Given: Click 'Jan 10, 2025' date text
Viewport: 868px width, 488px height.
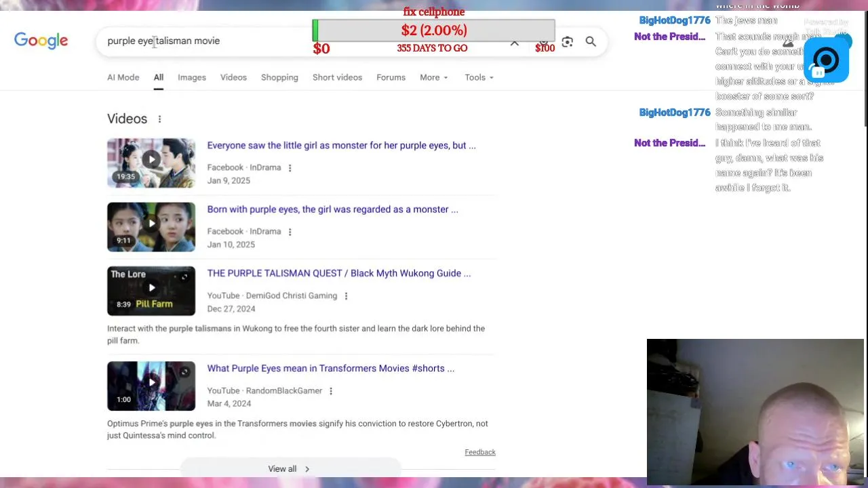Looking at the screenshot, I should coord(231,245).
